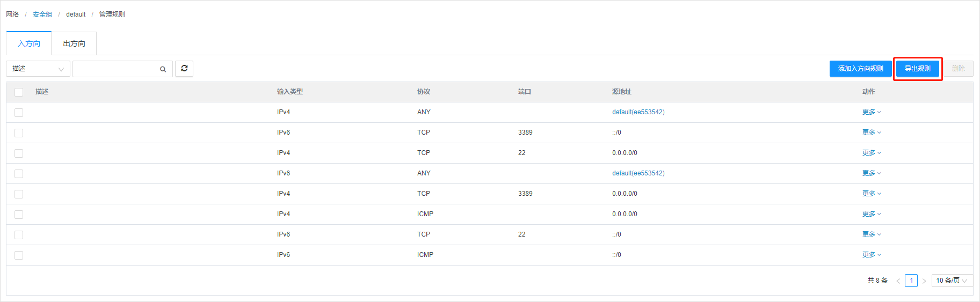Switch to the 出方向 tab

pyautogui.click(x=74, y=43)
